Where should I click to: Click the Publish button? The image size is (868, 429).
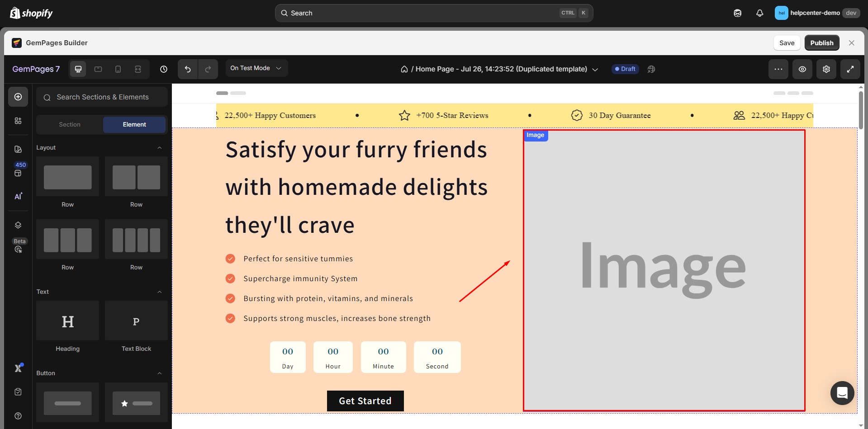click(x=821, y=43)
